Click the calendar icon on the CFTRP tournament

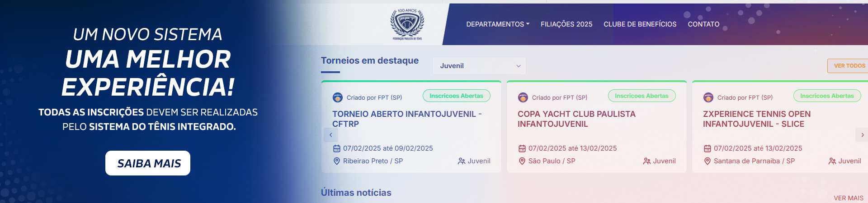pos(336,148)
